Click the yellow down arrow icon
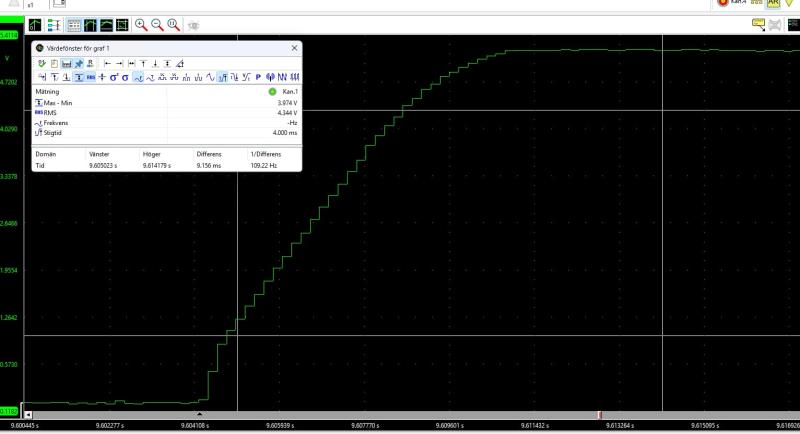 (790, 5)
